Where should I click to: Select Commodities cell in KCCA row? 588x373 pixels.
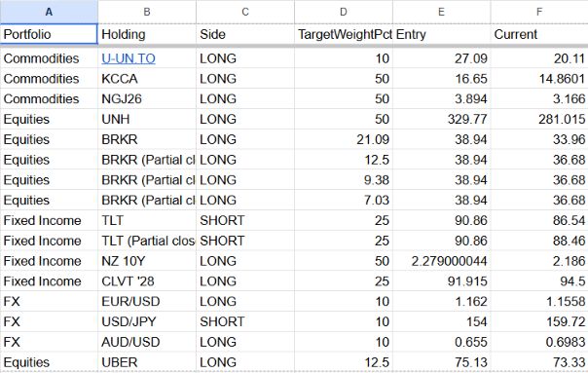(49, 79)
